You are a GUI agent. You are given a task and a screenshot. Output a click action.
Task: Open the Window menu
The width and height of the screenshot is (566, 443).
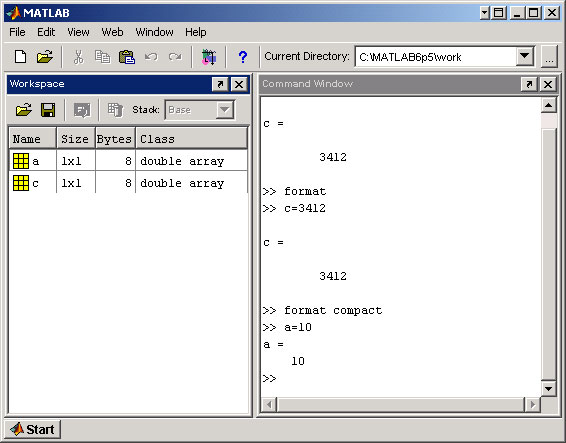pyautogui.click(x=154, y=32)
